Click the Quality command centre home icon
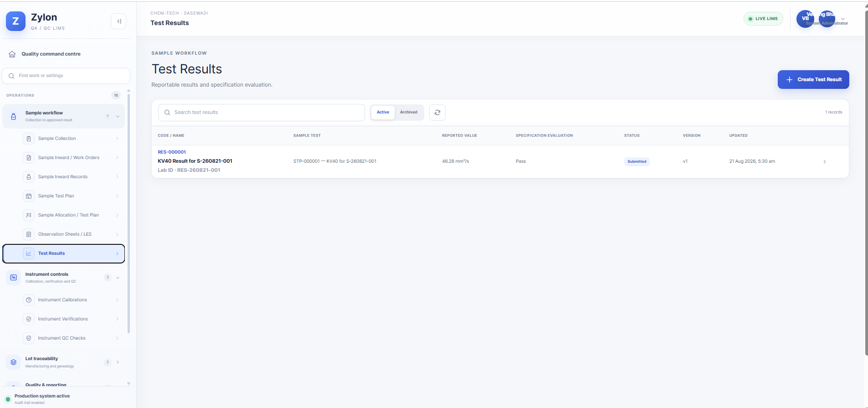868x408 pixels. 12,54
